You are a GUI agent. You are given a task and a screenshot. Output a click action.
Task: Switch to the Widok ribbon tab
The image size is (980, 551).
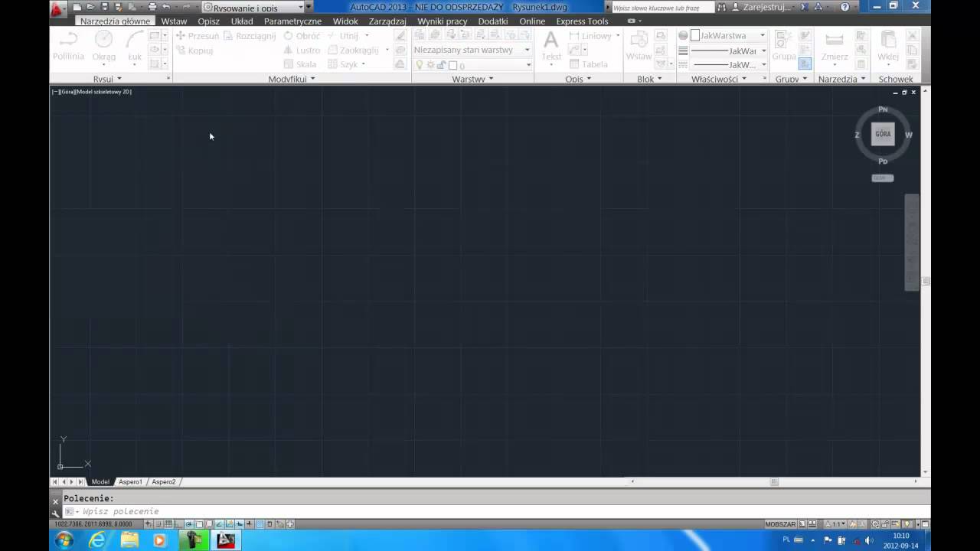pos(345,21)
